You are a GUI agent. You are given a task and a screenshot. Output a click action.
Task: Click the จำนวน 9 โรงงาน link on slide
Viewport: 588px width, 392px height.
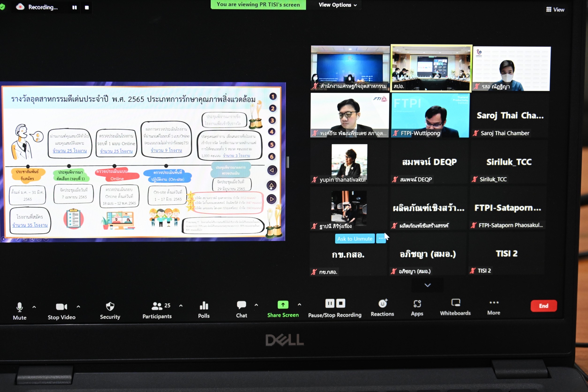[x=166, y=150]
